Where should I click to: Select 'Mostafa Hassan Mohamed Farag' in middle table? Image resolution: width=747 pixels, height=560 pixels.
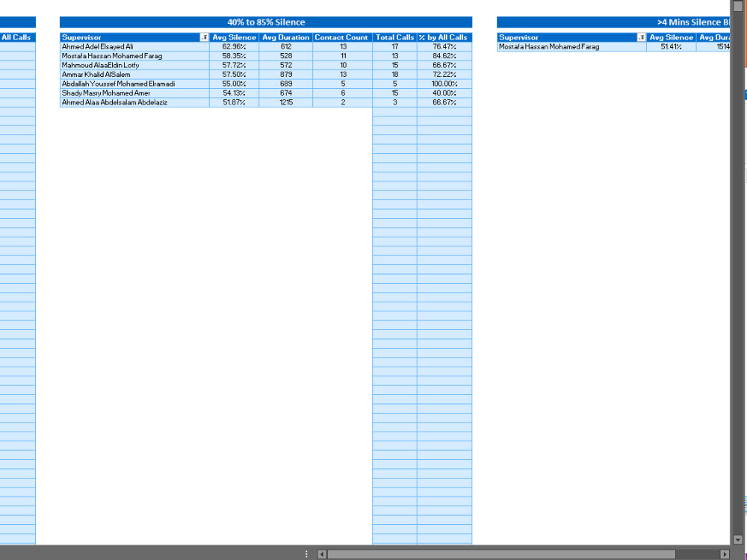point(134,56)
